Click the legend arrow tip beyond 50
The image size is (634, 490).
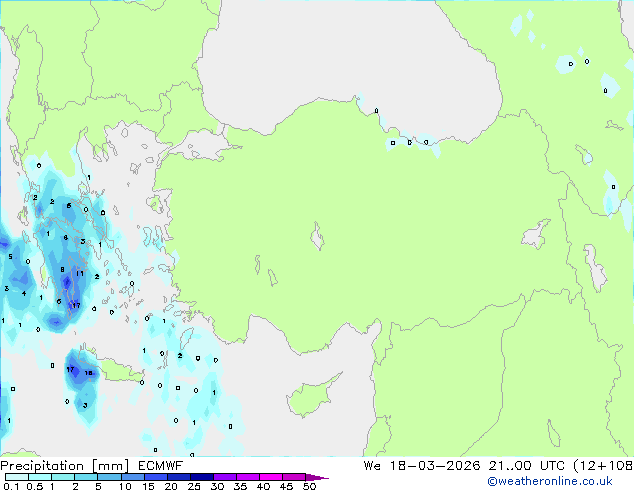[x=317, y=477]
